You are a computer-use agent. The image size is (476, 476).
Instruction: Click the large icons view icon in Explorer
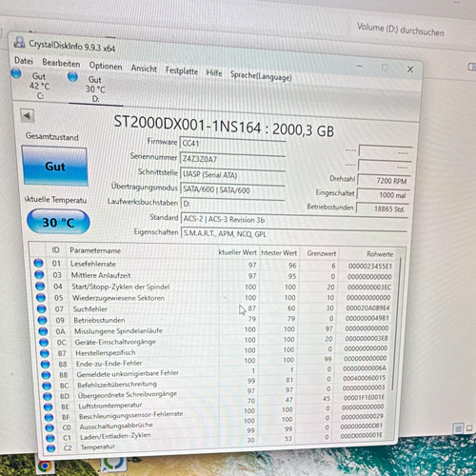click(x=470, y=428)
